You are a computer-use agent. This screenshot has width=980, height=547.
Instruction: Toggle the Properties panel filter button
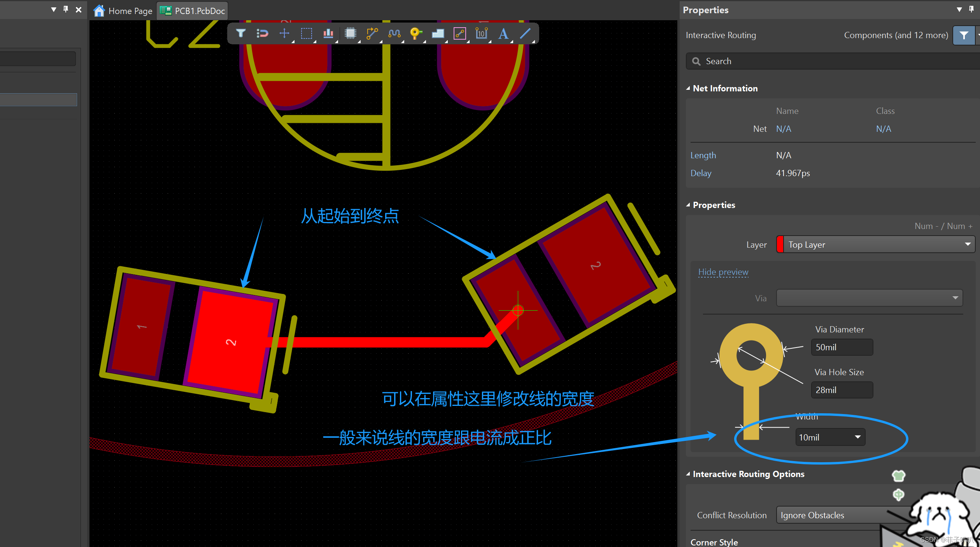(963, 35)
